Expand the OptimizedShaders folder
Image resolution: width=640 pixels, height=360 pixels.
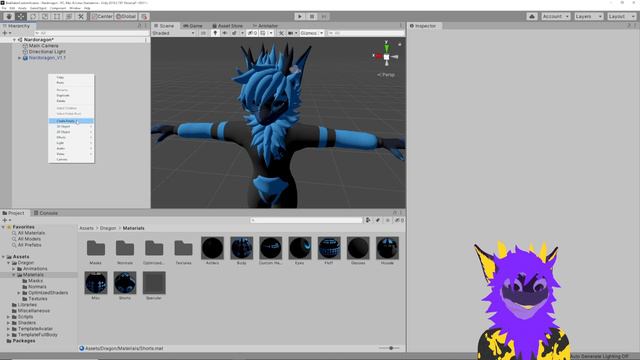pyautogui.click(x=19, y=293)
